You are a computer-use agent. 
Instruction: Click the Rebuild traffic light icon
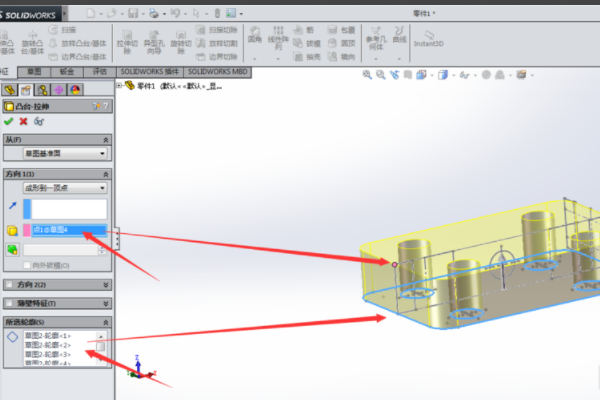tap(217, 14)
